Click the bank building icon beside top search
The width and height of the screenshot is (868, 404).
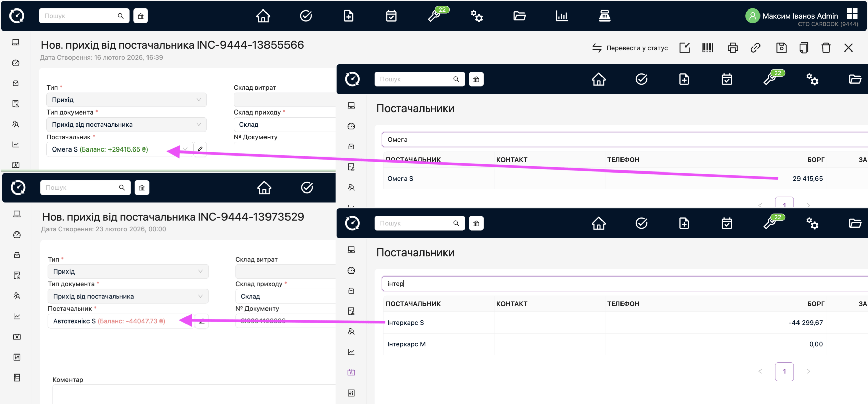141,16
